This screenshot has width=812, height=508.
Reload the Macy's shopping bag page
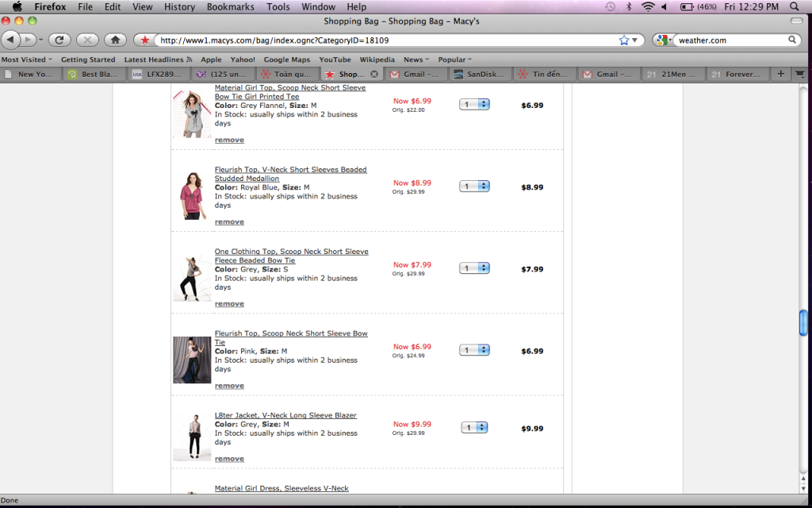click(59, 40)
